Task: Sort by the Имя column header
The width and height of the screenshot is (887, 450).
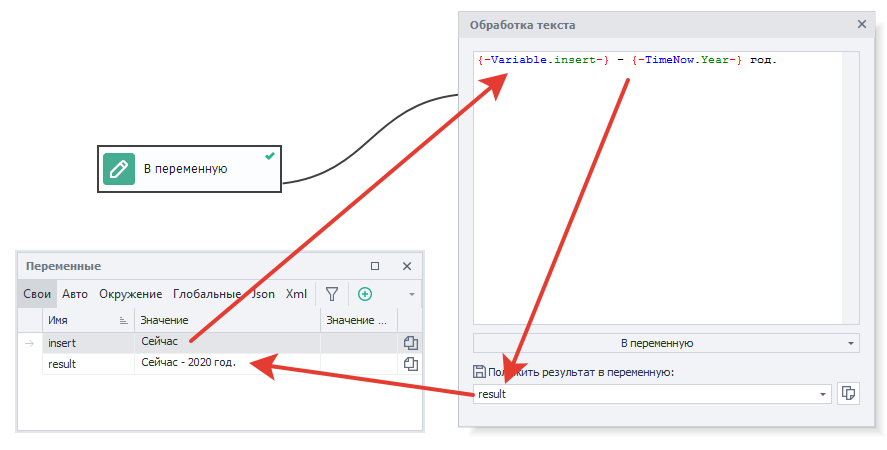Action: [x=85, y=320]
